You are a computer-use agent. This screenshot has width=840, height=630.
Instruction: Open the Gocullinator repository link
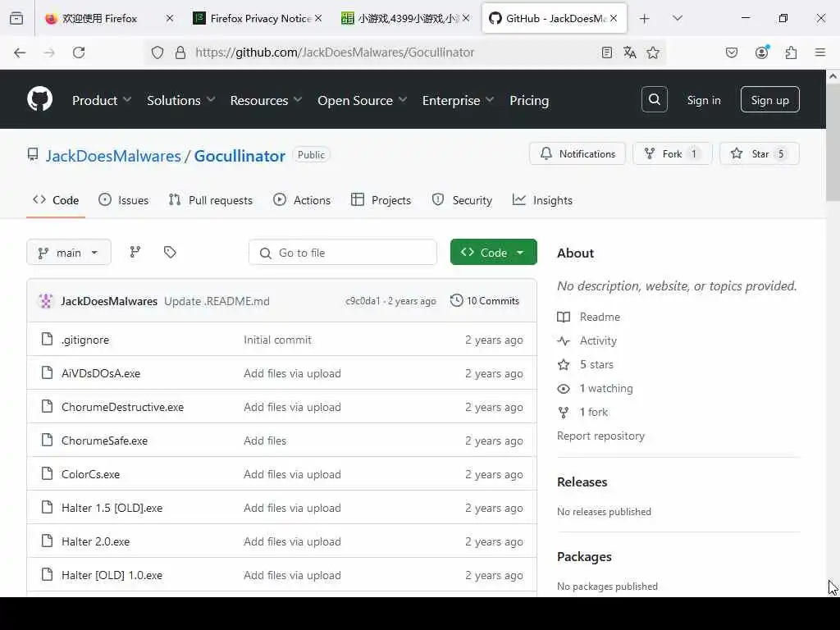(240, 156)
